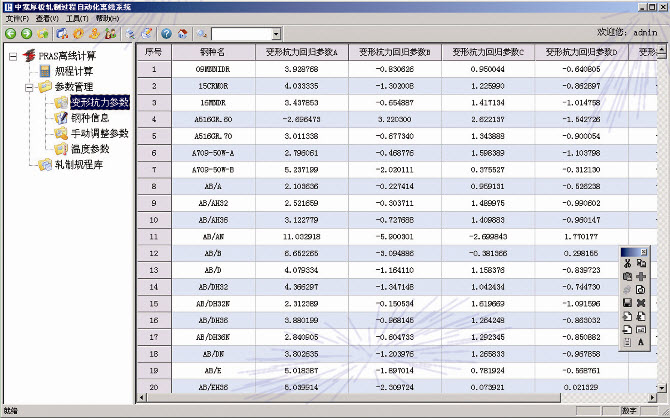Click the plus add icon in floating palette
The width and height of the screenshot is (670, 418).
641,276
